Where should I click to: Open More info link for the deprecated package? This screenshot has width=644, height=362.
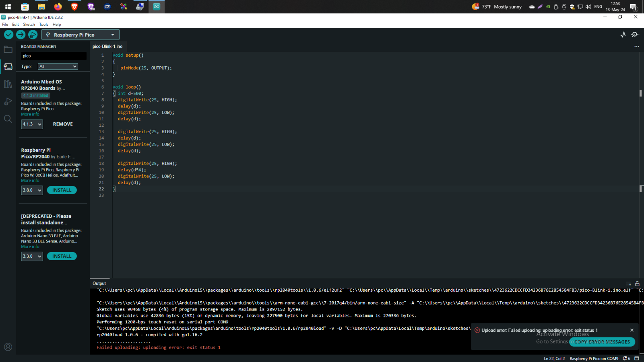pyautogui.click(x=30, y=247)
